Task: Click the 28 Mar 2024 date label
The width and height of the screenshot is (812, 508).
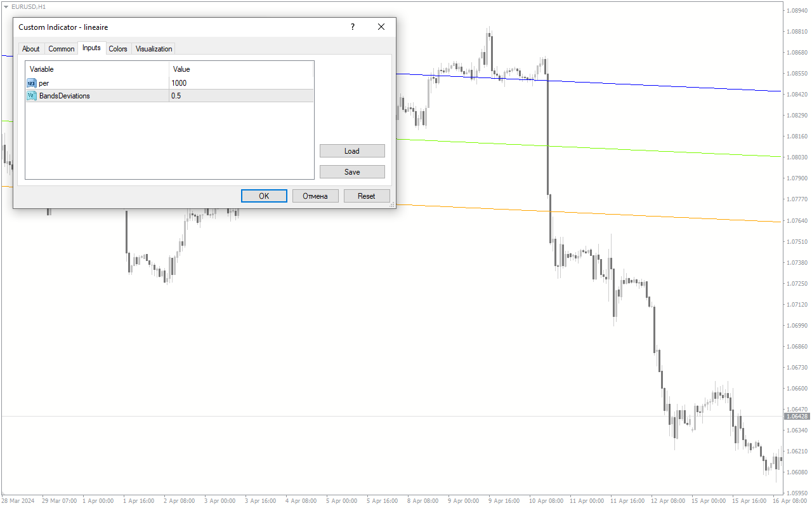Action: 19,500
